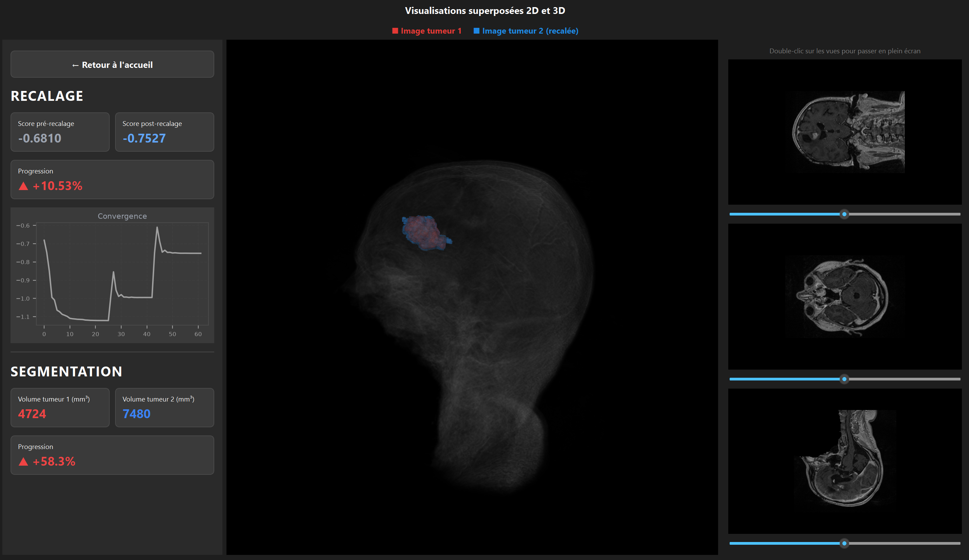Click the Double-clic plein écran hint text

[845, 51]
